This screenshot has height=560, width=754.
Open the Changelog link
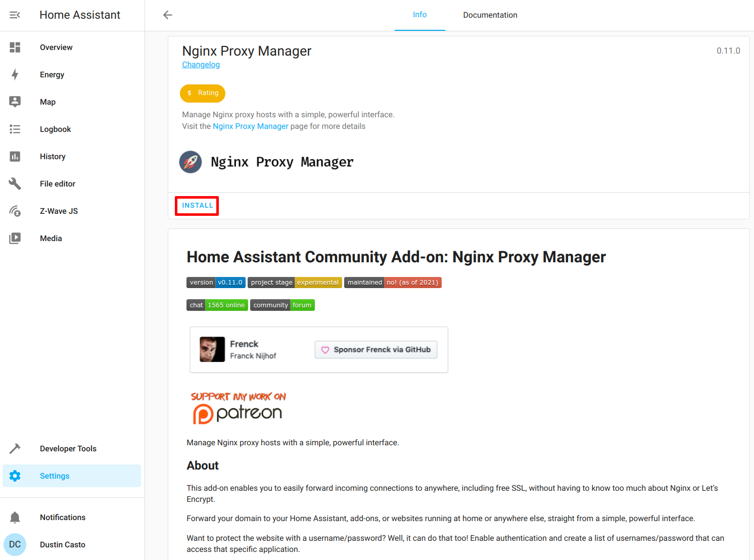click(x=201, y=65)
